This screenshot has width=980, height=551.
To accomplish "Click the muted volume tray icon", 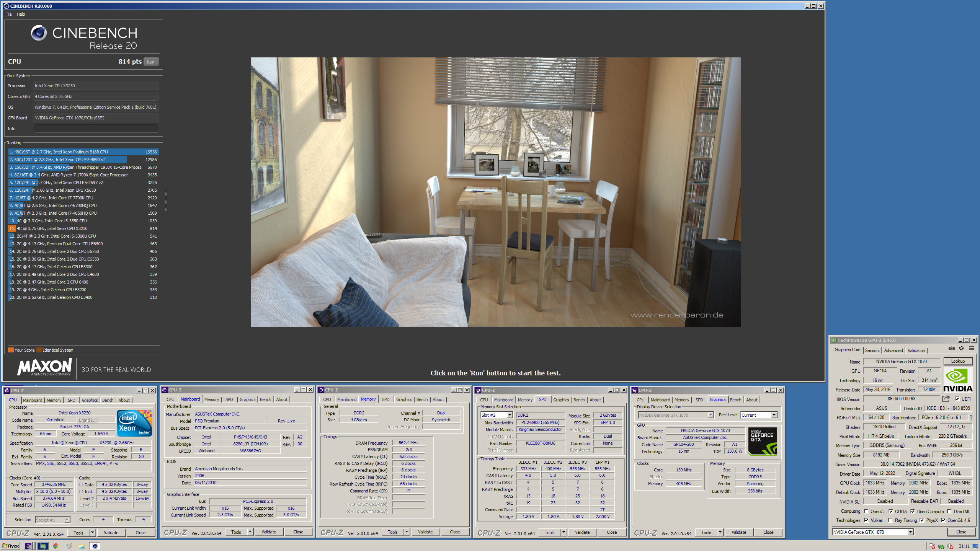I will [x=951, y=546].
